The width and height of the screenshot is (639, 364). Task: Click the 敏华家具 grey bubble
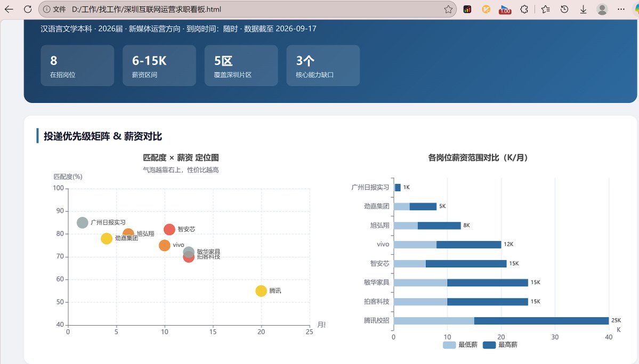pos(189,252)
